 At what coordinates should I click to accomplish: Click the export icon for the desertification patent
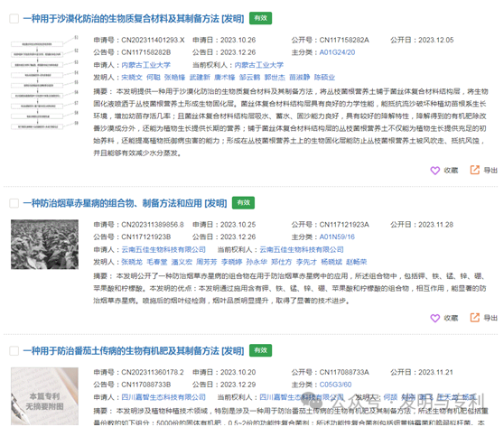pyautogui.click(x=475, y=170)
